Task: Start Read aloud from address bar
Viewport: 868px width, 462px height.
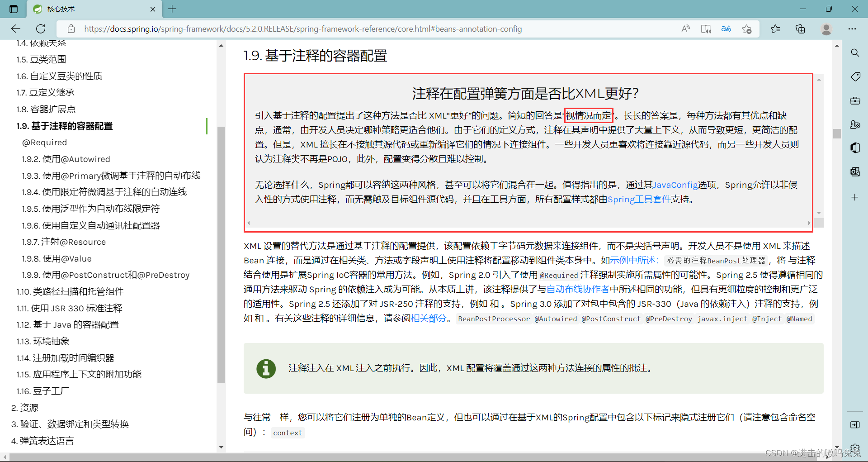Action: [x=686, y=29]
